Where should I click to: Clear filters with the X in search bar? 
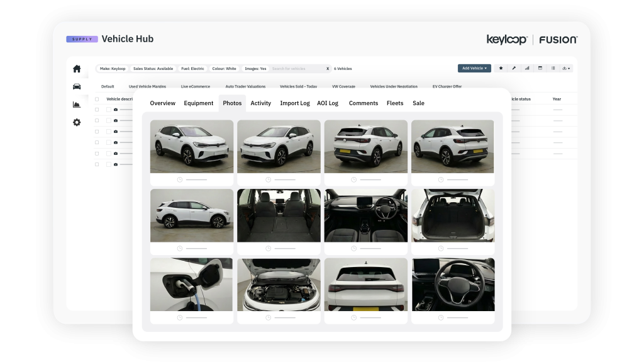point(328,69)
